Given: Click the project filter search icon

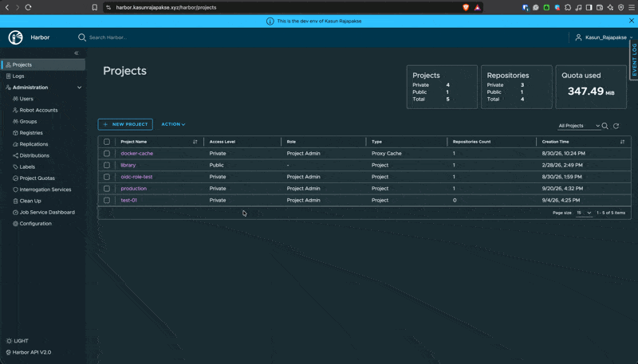Looking at the screenshot, I should (x=605, y=126).
